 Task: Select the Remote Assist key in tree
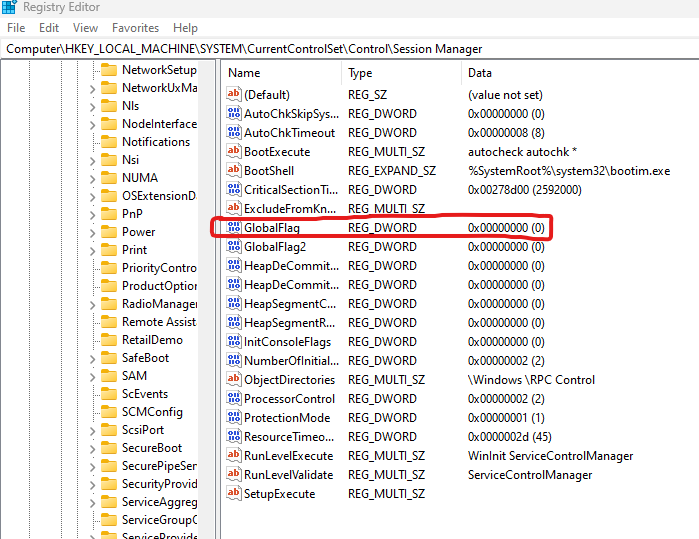tap(159, 321)
